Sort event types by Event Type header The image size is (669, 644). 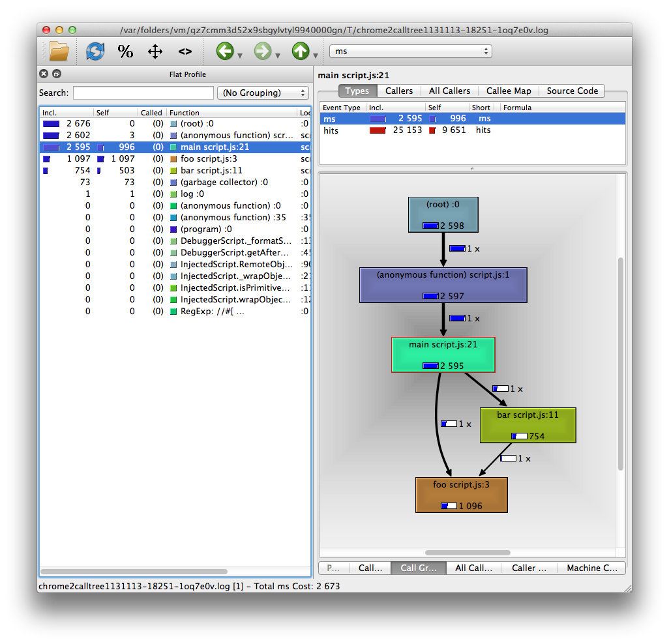tap(342, 108)
